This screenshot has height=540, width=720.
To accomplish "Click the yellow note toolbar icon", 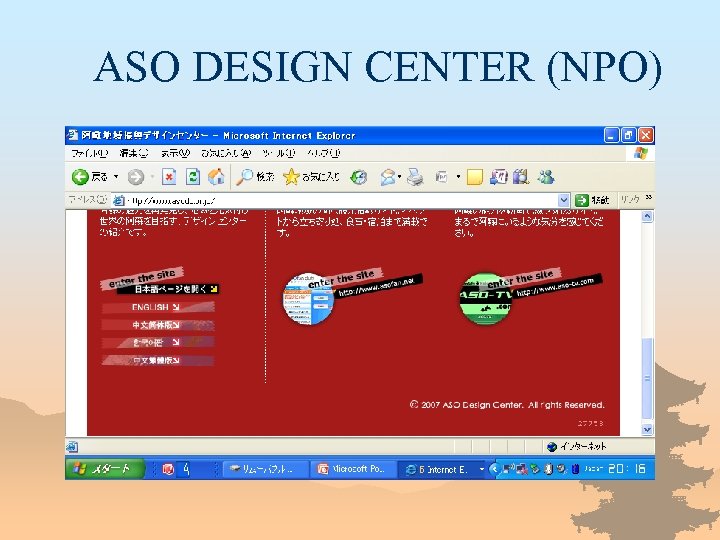I will 475,177.
